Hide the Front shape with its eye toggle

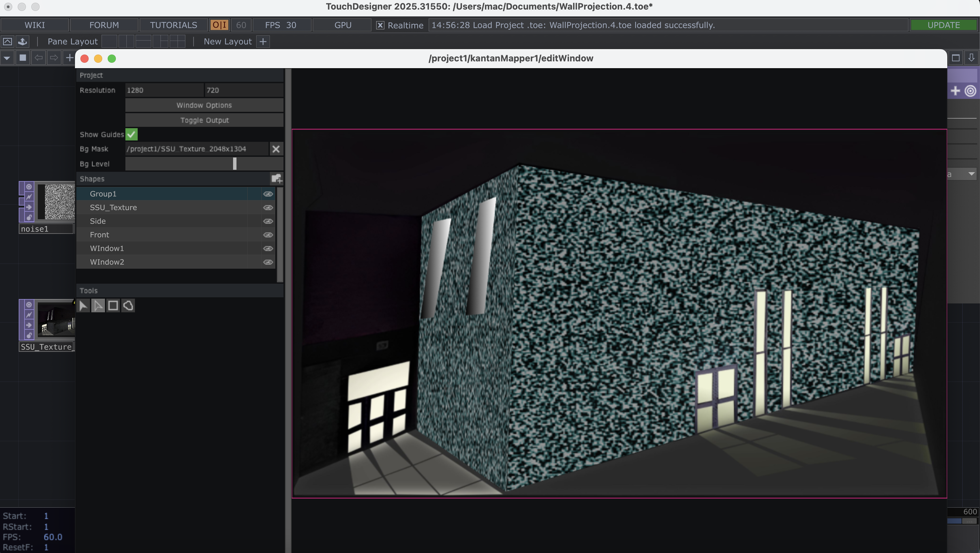[268, 235]
